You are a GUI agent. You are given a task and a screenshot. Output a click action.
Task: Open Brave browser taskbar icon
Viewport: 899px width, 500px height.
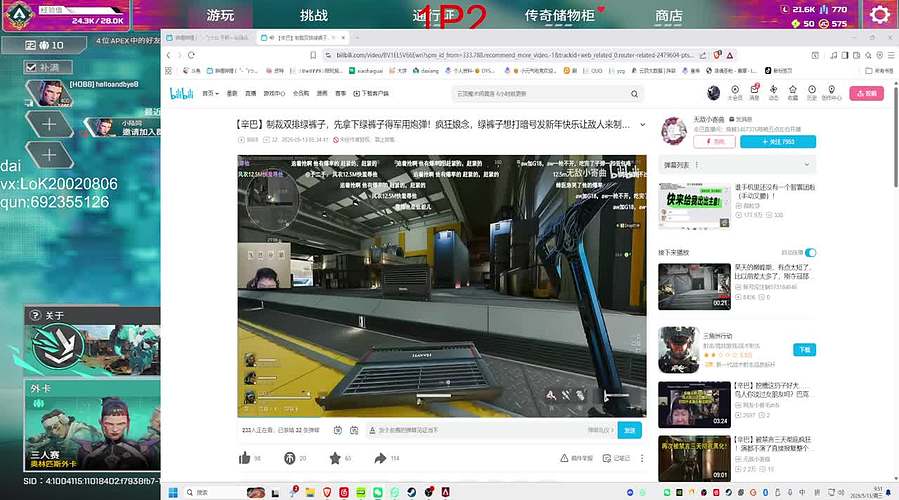pyautogui.click(x=327, y=492)
